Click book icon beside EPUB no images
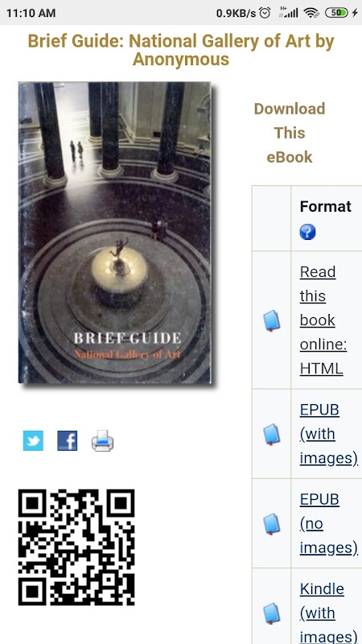This screenshot has height=644, width=362. point(271,524)
